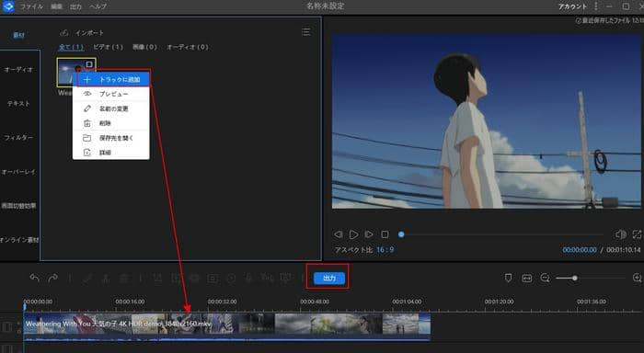The height and width of the screenshot is (353, 644).
Task: Open the オンライン素材 sidebar section
Action: click(19, 240)
